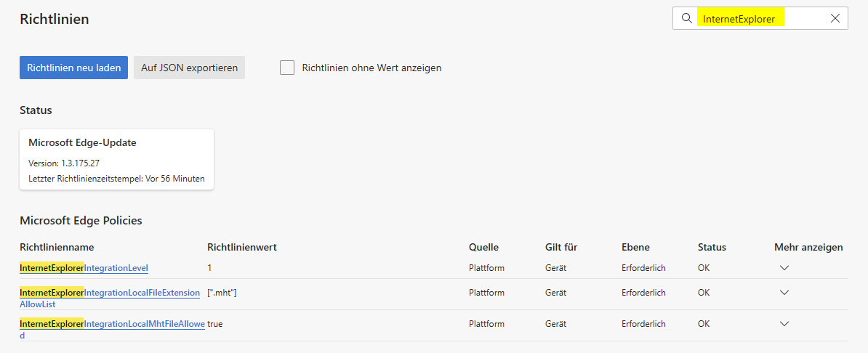Click the Richtlinienwert column header
The width and height of the screenshot is (868, 353).
point(242,247)
